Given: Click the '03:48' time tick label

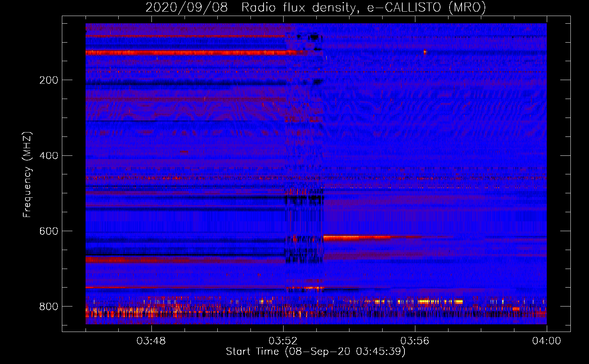Looking at the screenshot, I should coord(151,341).
